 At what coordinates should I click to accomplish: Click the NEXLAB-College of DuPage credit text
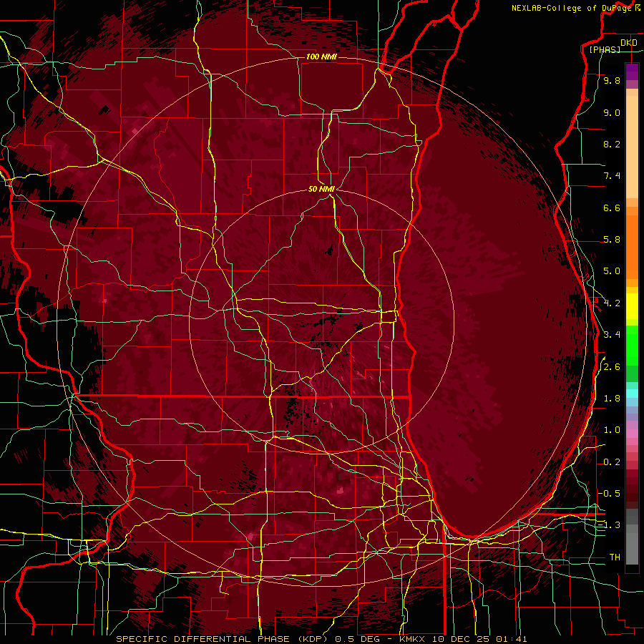click(572, 8)
